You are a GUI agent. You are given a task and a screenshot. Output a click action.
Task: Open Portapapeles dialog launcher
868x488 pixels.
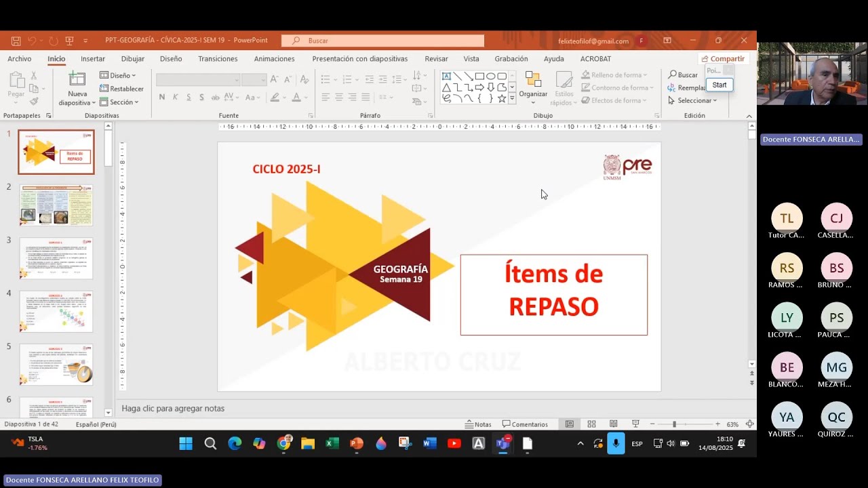click(49, 116)
